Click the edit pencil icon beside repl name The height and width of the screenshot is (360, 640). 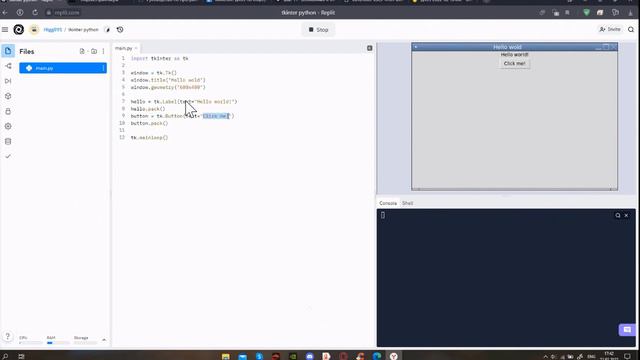107,30
